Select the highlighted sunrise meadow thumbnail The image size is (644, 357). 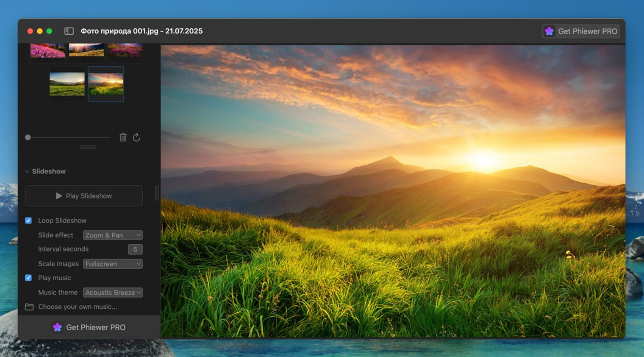(x=106, y=84)
